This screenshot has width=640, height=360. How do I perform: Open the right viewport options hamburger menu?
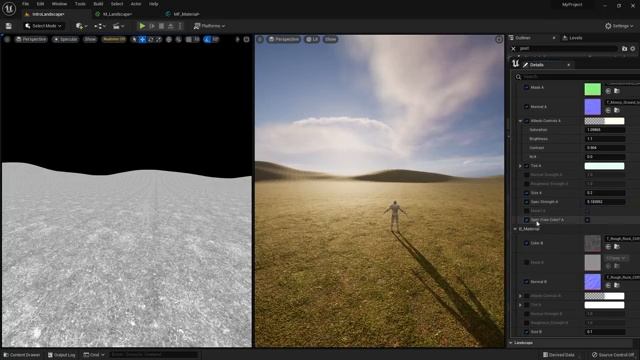pyautogui.click(x=260, y=40)
